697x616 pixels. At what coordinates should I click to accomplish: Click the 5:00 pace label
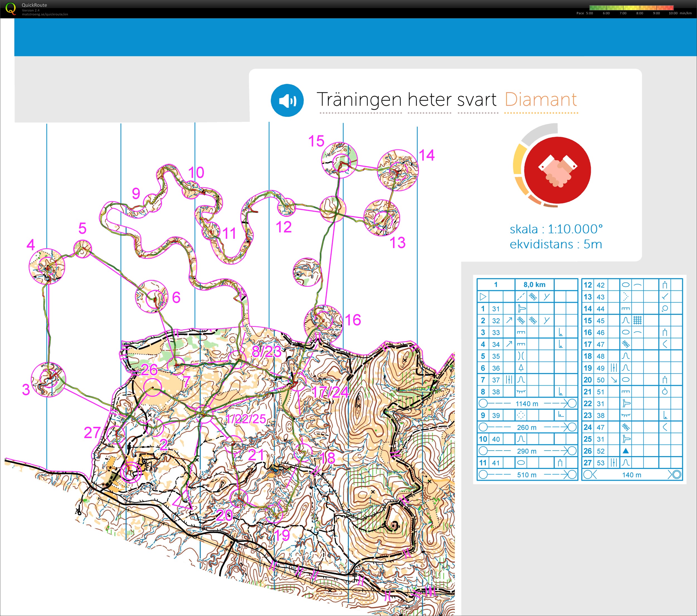[x=589, y=13]
